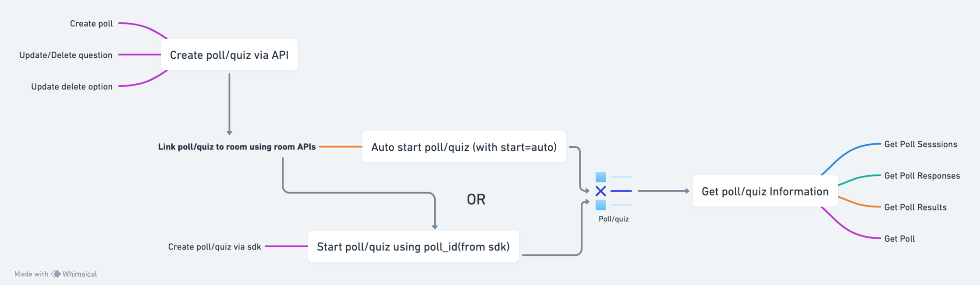The image size is (980, 285).
Task: Click the Poll/quiz caption text
Action: pos(614,219)
